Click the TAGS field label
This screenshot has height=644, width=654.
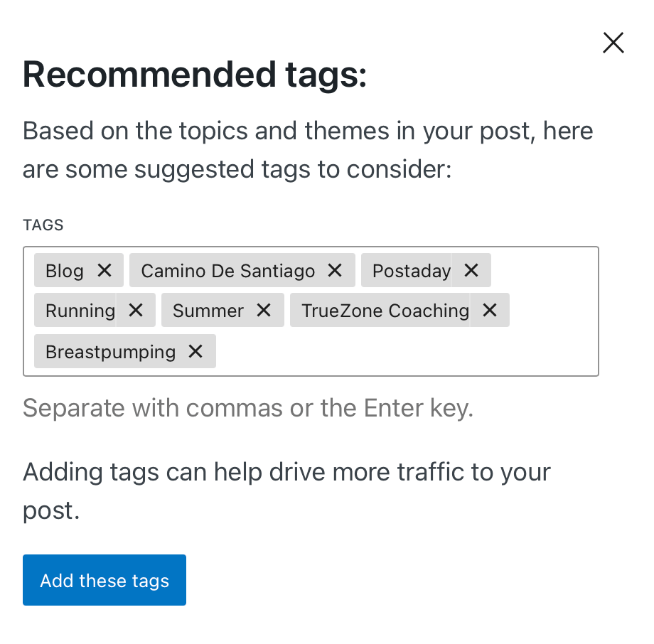pyautogui.click(x=43, y=225)
